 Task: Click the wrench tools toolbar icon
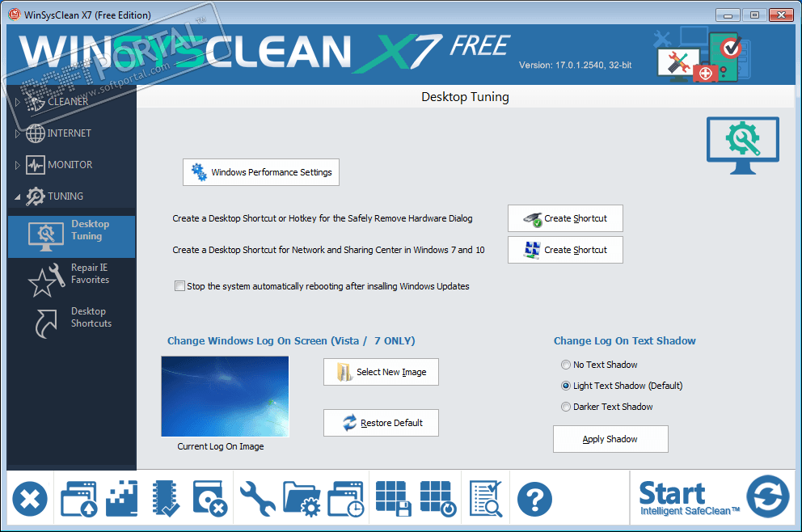(257, 499)
